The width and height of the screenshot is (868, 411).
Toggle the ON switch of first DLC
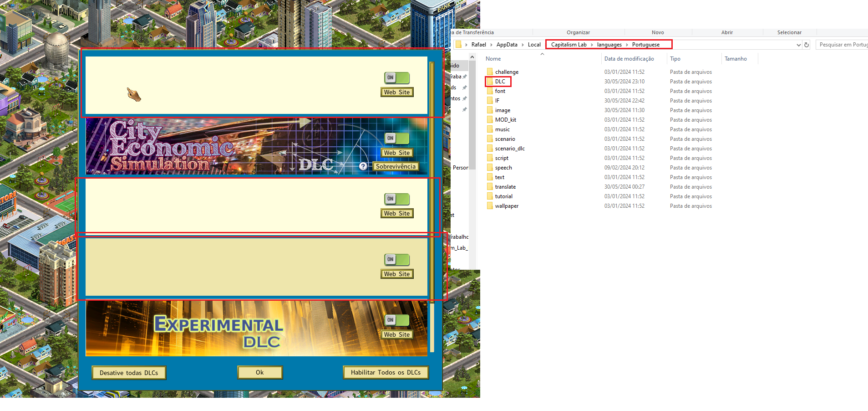point(397,78)
